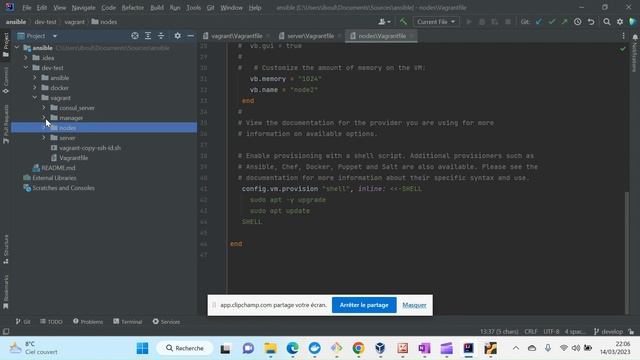640x360 pixels.
Task: Select Vagrantfile in project tree
Action: point(73,158)
